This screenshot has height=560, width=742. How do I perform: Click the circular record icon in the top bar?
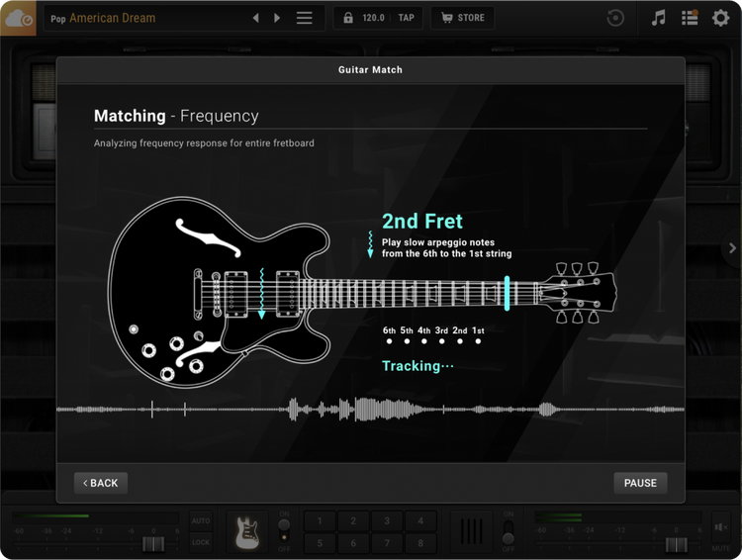coord(615,18)
